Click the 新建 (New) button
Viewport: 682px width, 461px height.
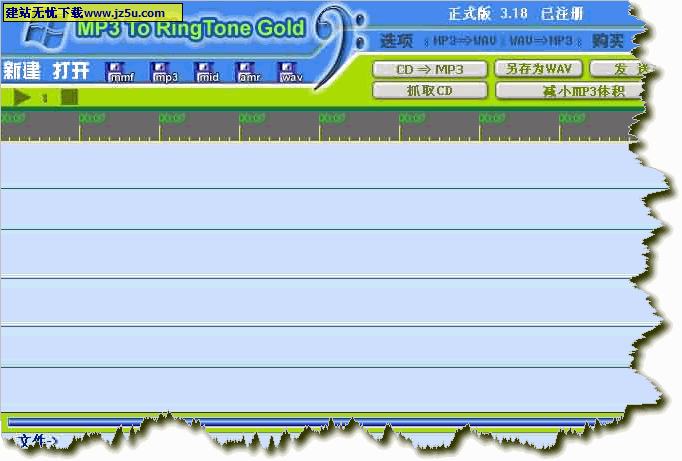click(x=22, y=70)
